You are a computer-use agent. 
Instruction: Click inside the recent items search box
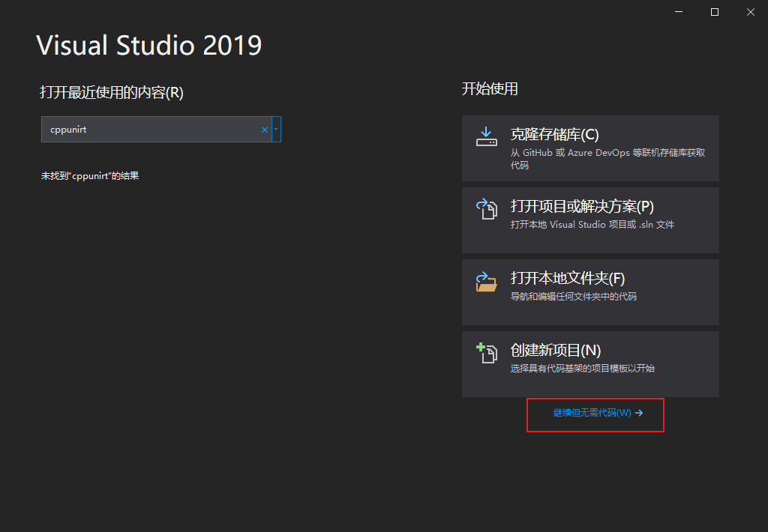coord(150,129)
